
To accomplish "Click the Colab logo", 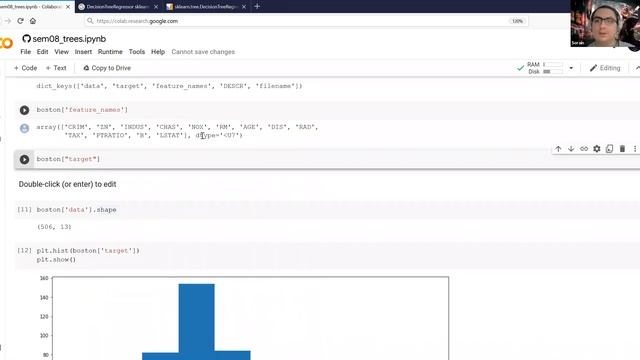I will pos(6,42).
